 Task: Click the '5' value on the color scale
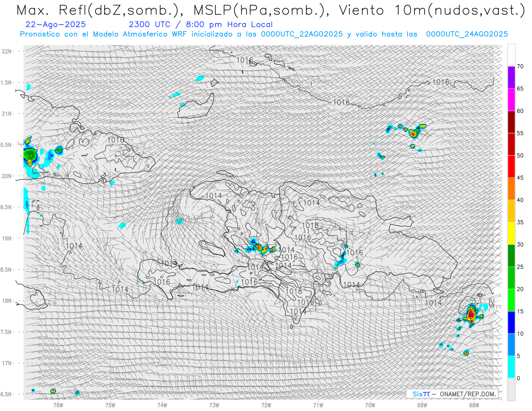coord(519,356)
